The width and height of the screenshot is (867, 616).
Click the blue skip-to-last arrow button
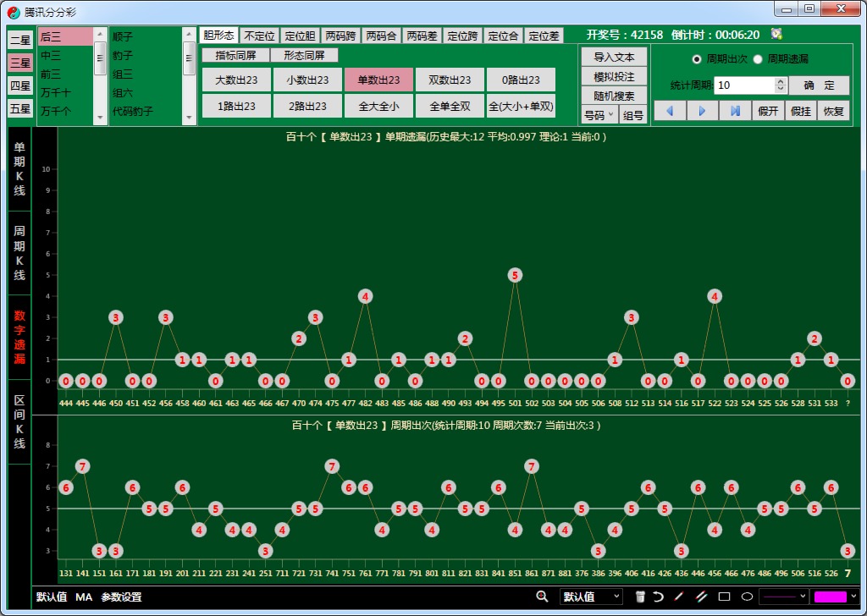pos(735,111)
